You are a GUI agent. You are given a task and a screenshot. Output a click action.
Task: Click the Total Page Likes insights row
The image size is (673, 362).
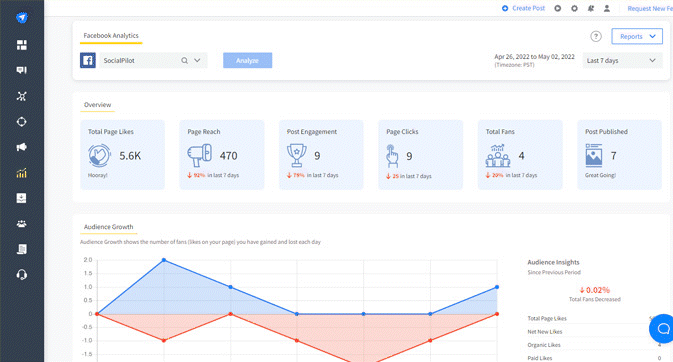click(594, 318)
